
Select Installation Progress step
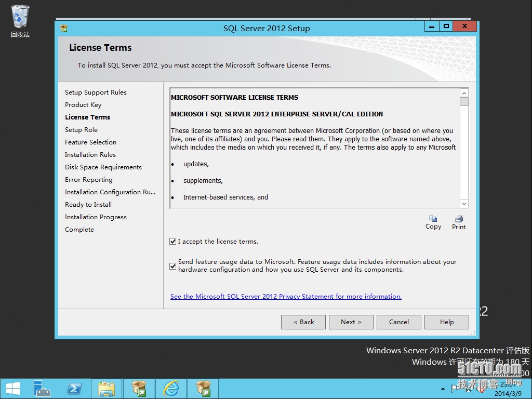[96, 217]
